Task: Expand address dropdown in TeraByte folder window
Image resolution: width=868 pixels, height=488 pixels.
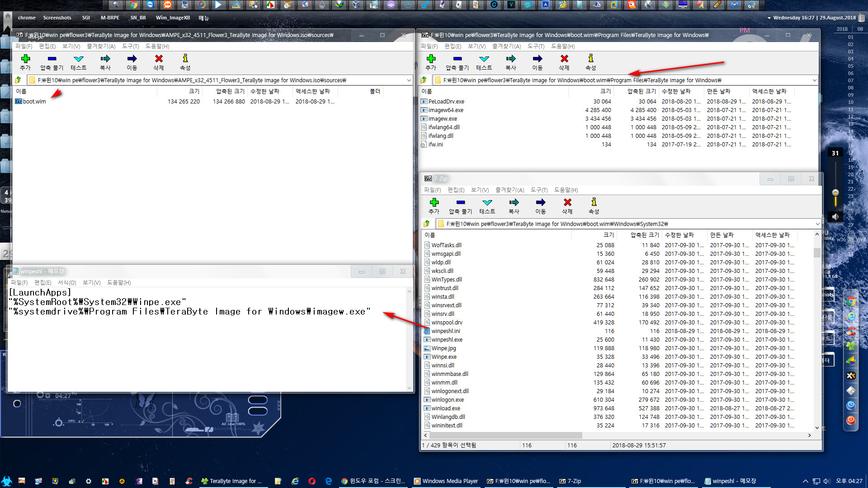Action: click(x=814, y=80)
